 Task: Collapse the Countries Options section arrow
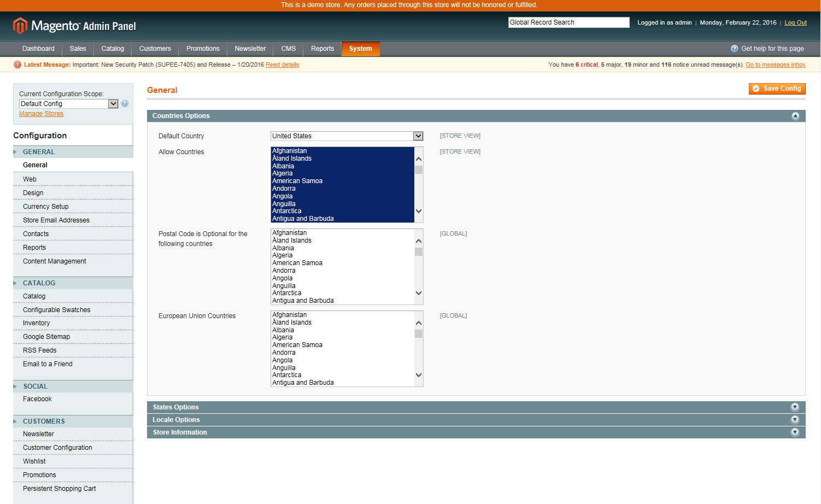click(795, 116)
